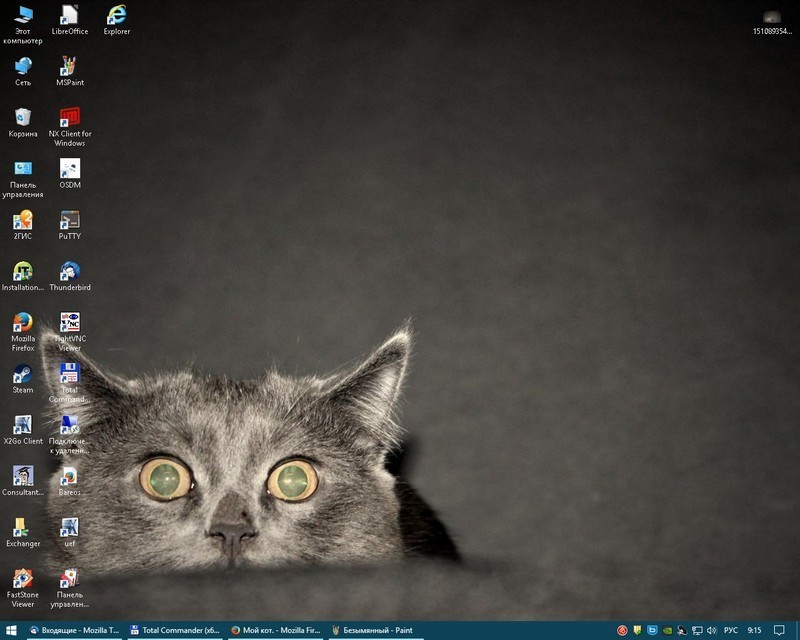Click the Steam desktop icon
Image resolution: width=800 pixels, height=640 pixels.
coord(22,375)
